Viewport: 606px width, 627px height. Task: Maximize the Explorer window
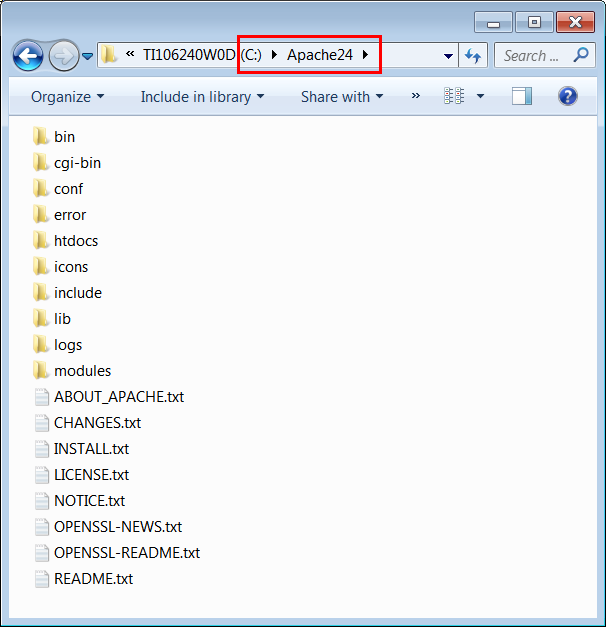(x=534, y=22)
